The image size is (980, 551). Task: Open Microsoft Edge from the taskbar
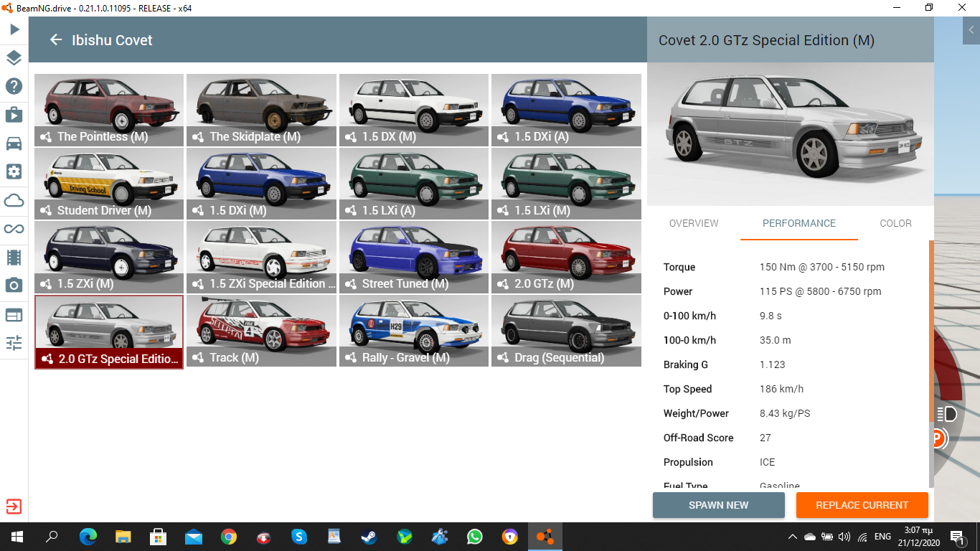click(x=88, y=537)
